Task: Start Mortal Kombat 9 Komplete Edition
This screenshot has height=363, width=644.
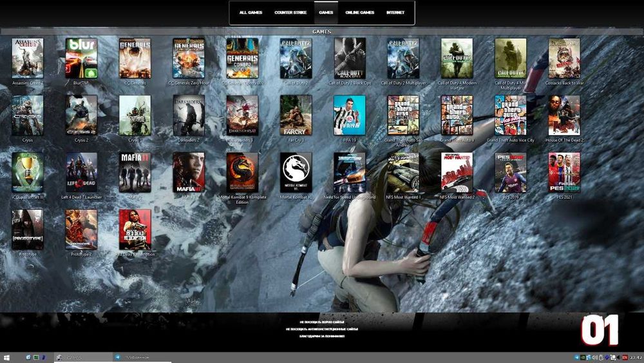Action: 242,173
